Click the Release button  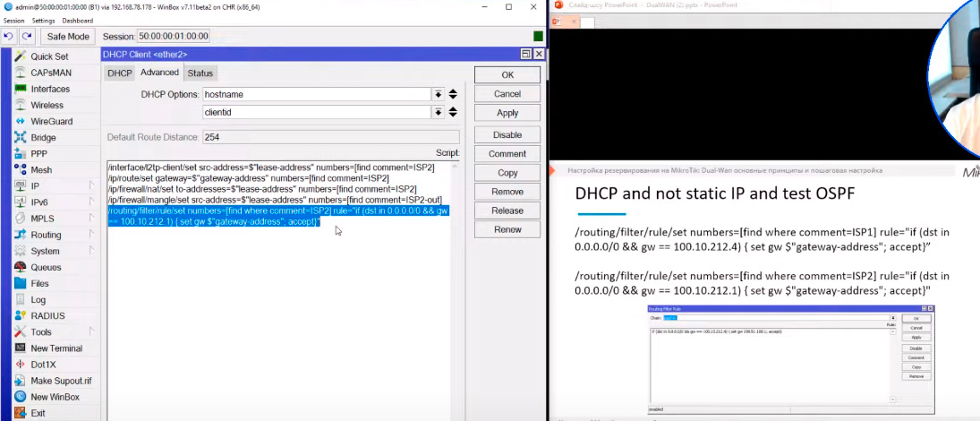coord(507,210)
